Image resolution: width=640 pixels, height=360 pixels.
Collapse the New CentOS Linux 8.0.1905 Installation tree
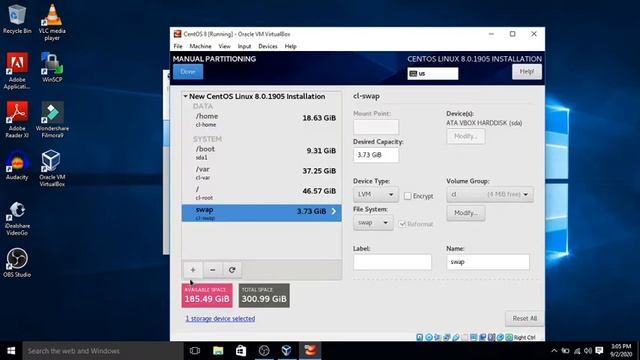click(x=185, y=97)
